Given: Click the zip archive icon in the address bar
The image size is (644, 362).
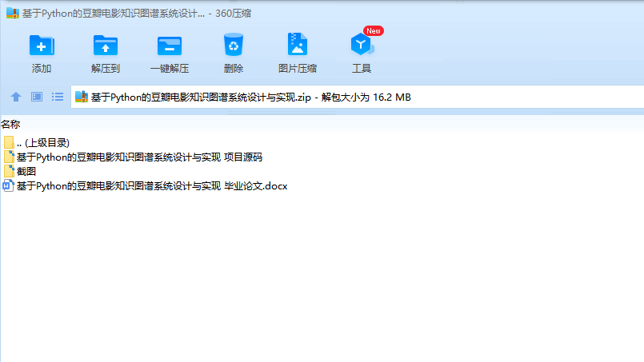Looking at the screenshot, I should click(x=82, y=97).
